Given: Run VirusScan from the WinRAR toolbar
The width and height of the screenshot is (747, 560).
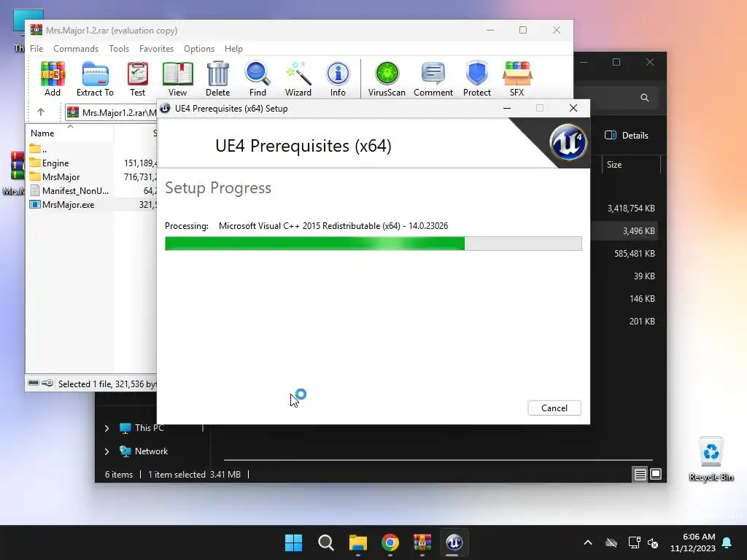Looking at the screenshot, I should 387,79.
